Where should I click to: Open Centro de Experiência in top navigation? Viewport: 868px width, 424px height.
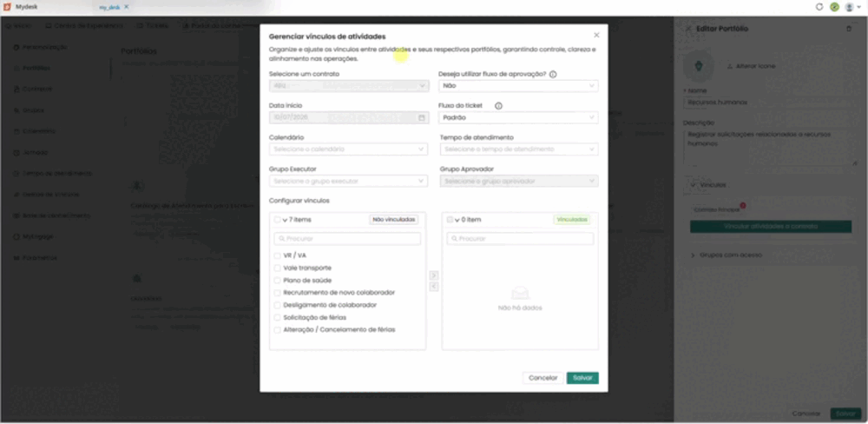point(84,25)
